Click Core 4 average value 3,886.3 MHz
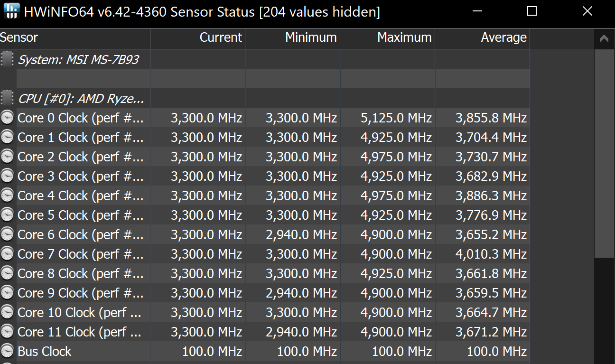The height and width of the screenshot is (364, 615). point(491,196)
